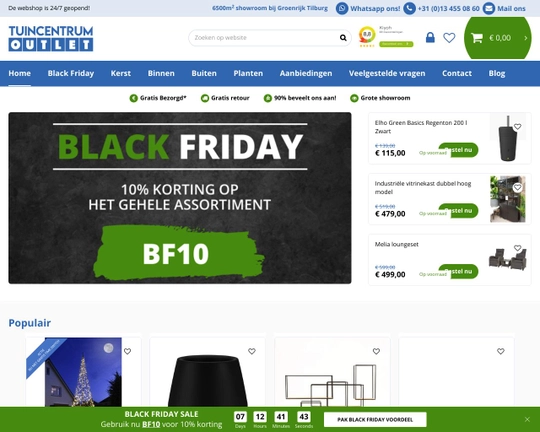
Task: Click Pak Black Friday Voordeel button
Action: [x=375, y=420]
